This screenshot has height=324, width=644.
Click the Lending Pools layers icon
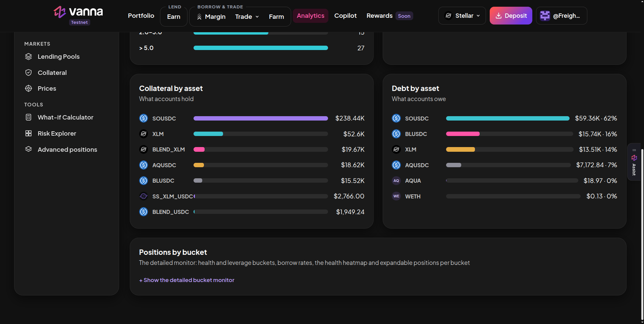point(29,56)
